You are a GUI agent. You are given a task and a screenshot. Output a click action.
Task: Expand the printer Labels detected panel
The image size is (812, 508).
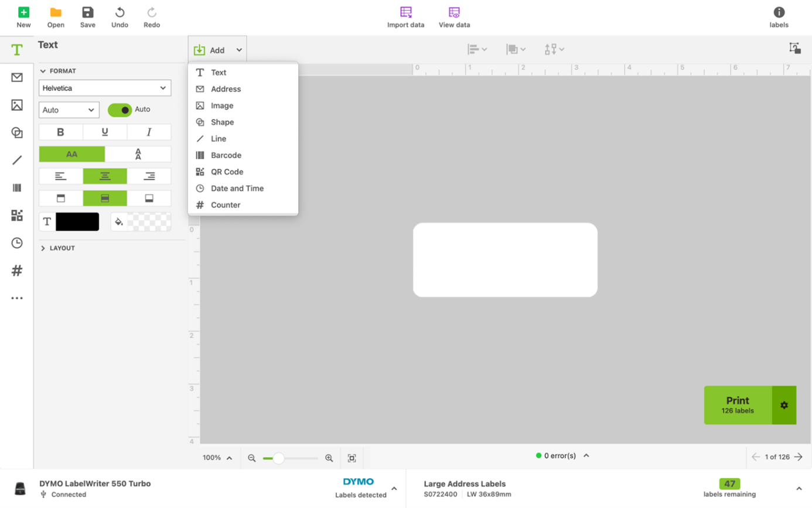click(x=394, y=489)
